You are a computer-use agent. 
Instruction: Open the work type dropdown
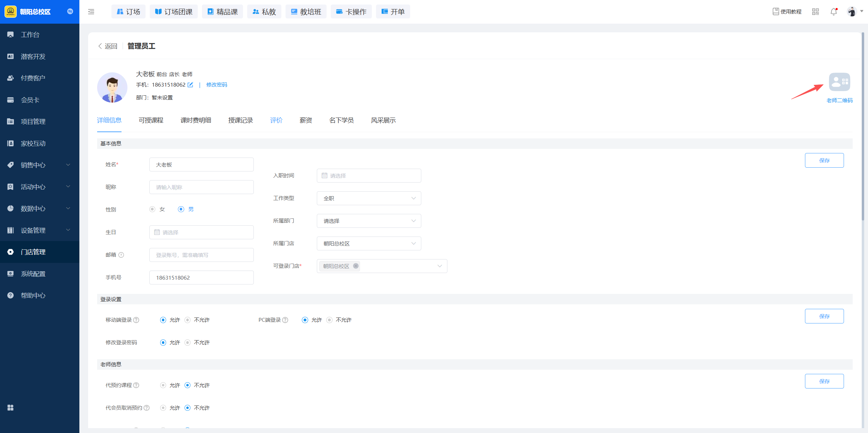pyautogui.click(x=369, y=198)
